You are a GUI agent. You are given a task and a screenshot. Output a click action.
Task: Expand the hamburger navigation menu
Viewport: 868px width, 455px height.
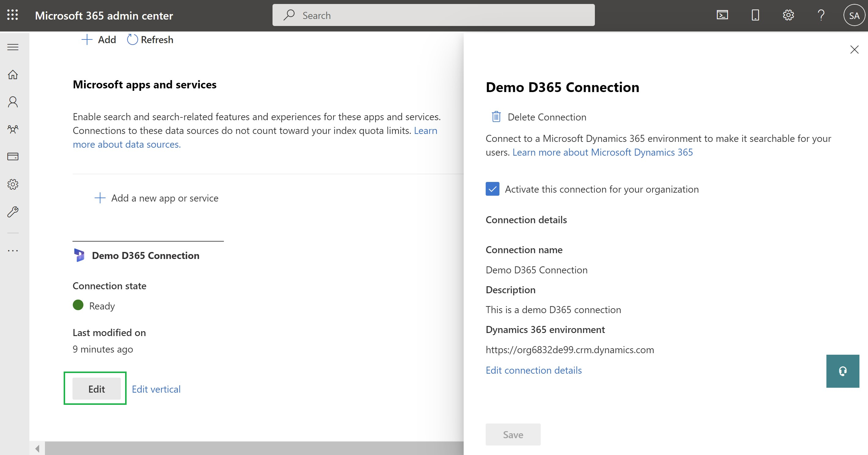click(x=13, y=47)
